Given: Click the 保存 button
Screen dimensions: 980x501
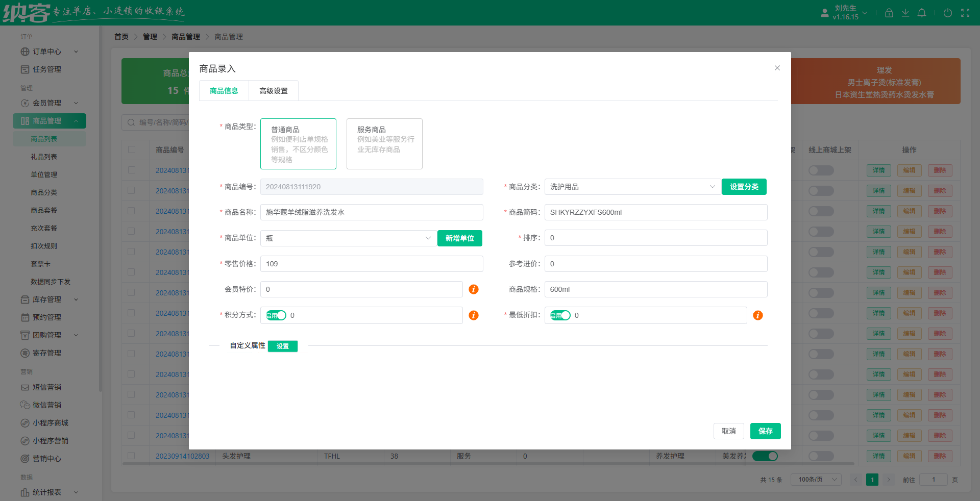Looking at the screenshot, I should pos(765,431).
